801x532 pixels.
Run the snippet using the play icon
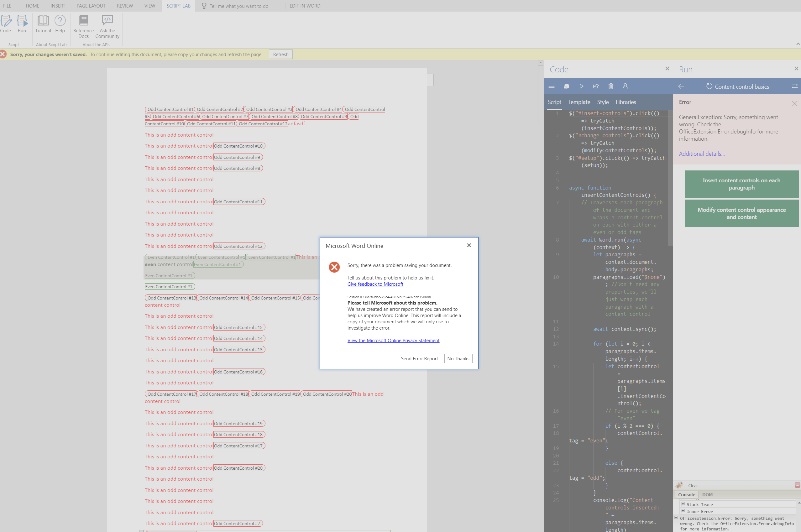pyautogui.click(x=581, y=86)
